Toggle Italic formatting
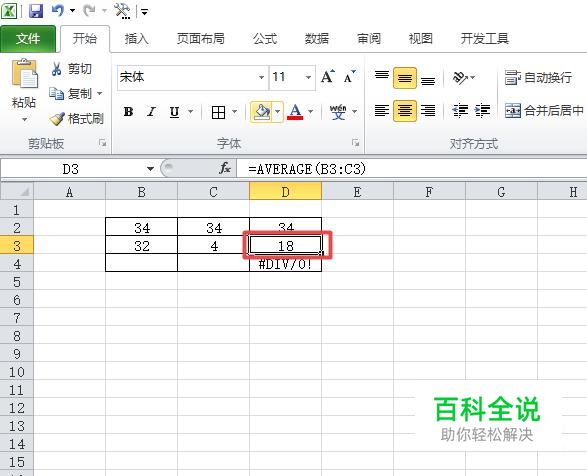Image resolution: width=587 pixels, height=476 pixels. point(151,112)
